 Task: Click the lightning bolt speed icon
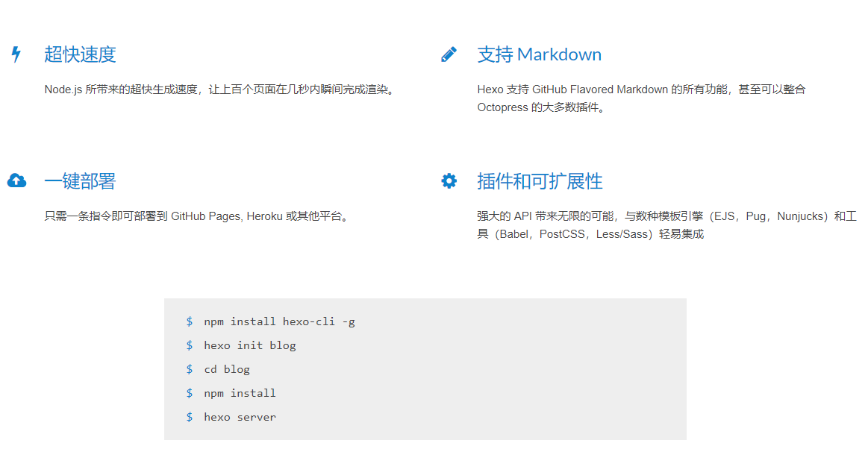pos(16,54)
